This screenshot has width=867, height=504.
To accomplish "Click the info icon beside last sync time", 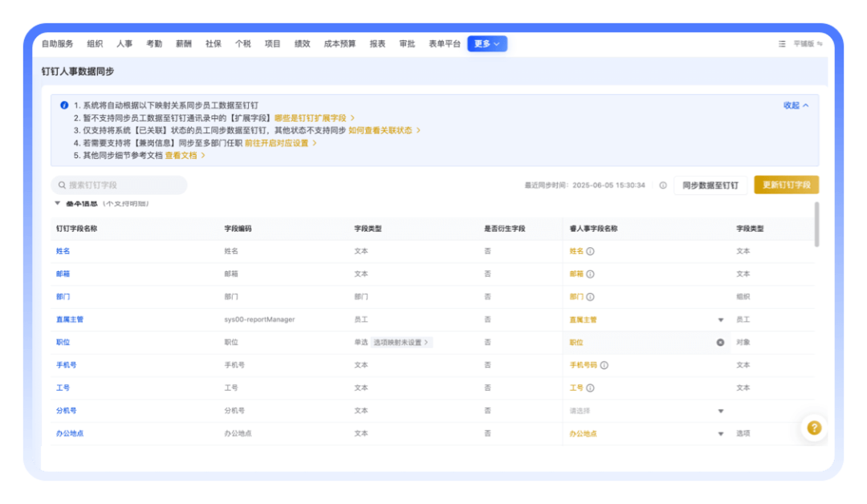I will pos(663,185).
